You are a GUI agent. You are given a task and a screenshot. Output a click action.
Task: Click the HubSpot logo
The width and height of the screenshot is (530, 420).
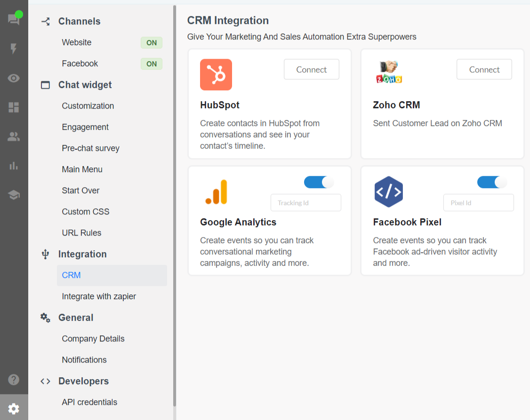click(216, 75)
